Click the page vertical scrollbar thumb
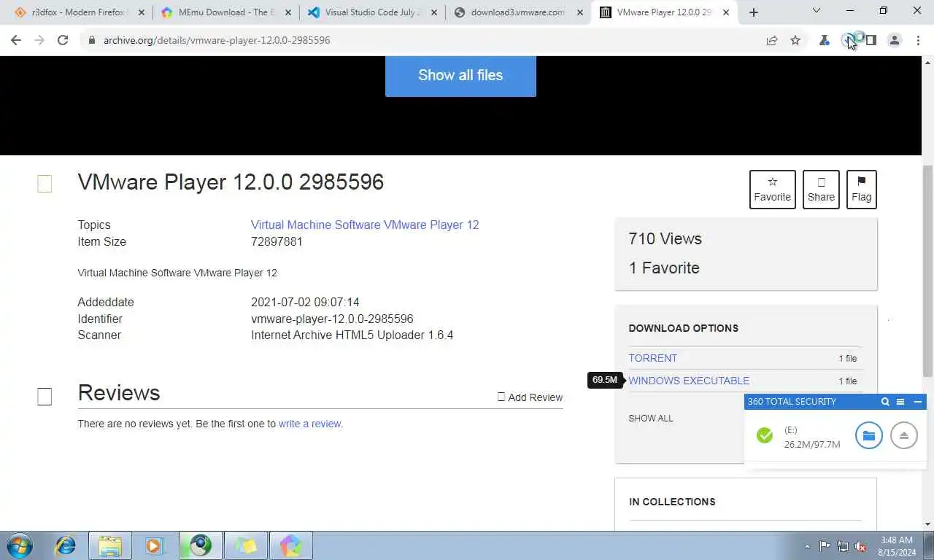 click(928, 271)
